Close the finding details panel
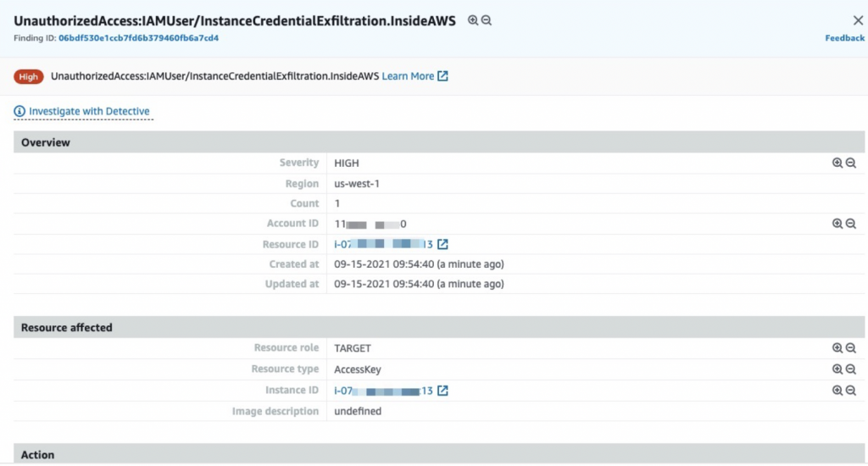This screenshot has width=868, height=466. (x=858, y=20)
